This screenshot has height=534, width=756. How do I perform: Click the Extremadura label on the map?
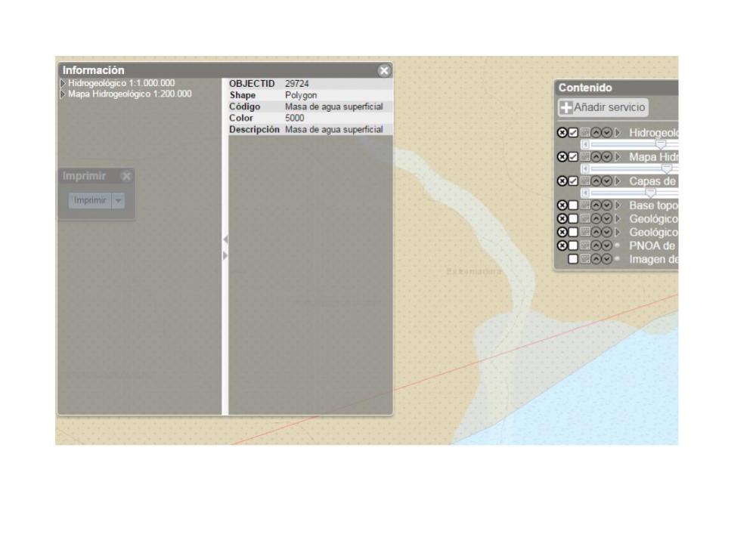click(x=474, y=272)
